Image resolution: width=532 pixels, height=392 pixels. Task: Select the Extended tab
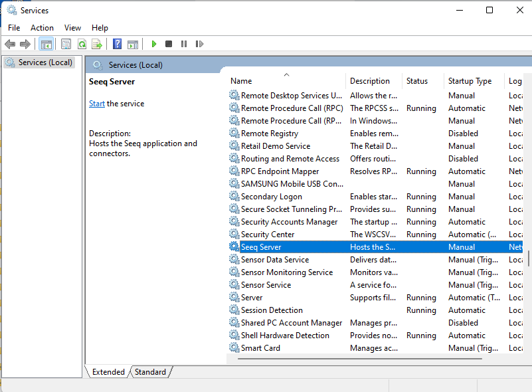108,371
